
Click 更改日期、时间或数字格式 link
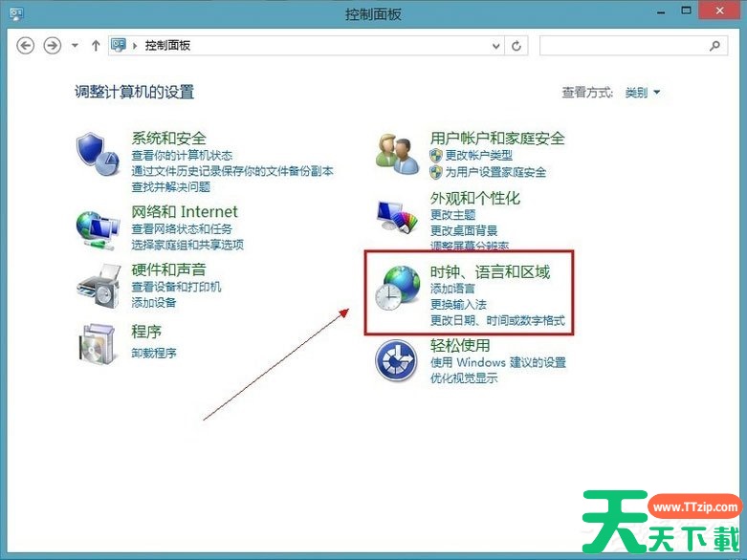point(497,320)
